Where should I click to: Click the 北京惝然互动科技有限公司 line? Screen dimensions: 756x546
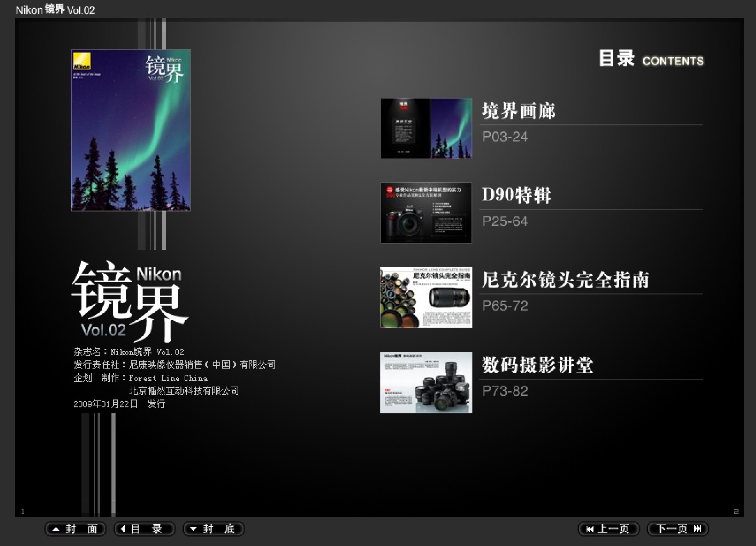(x=184, y=391)
